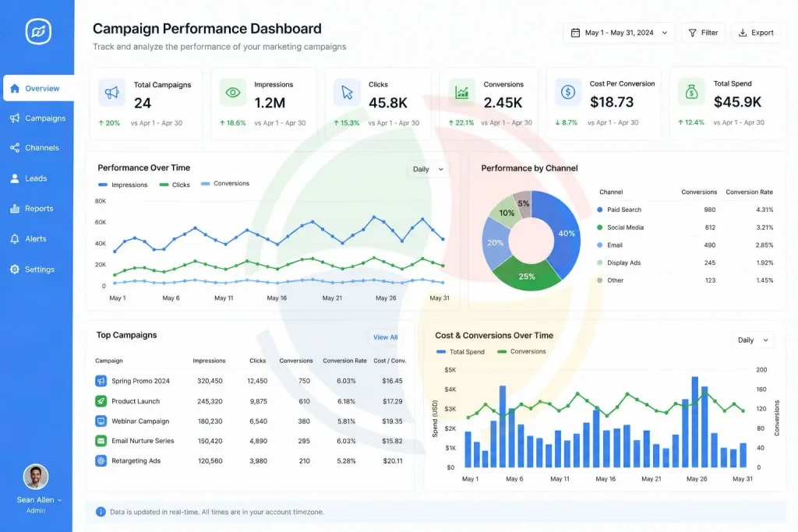Click the Clicks cursor icon
Image resolution: width=798 pixels, height=532 pixels.
click(347, 93)
